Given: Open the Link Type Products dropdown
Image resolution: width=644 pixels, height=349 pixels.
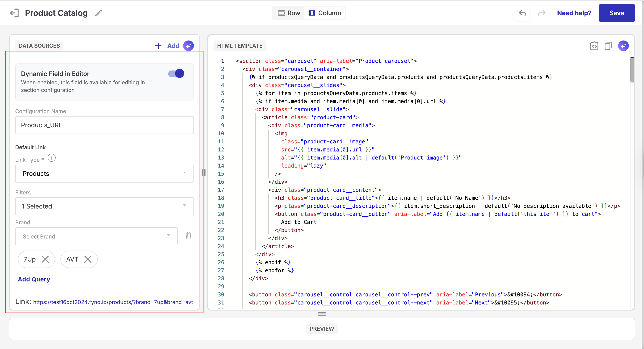Looking at the screenshot, I should click(x=104, y=173).
